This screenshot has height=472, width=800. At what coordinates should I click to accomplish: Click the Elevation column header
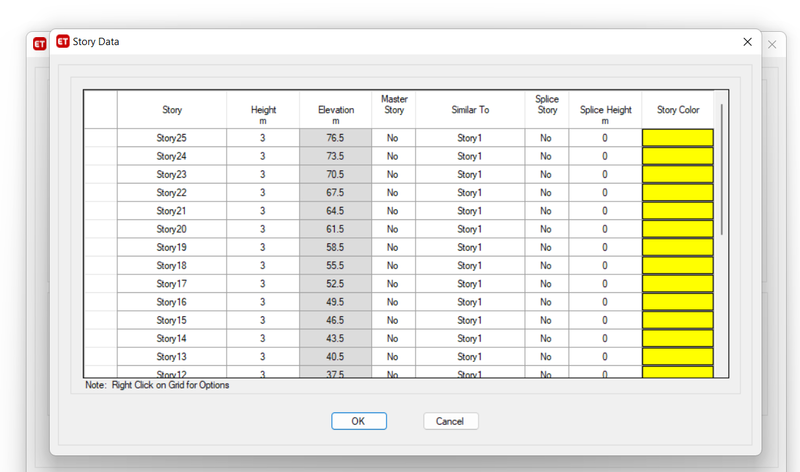[336, 110]
